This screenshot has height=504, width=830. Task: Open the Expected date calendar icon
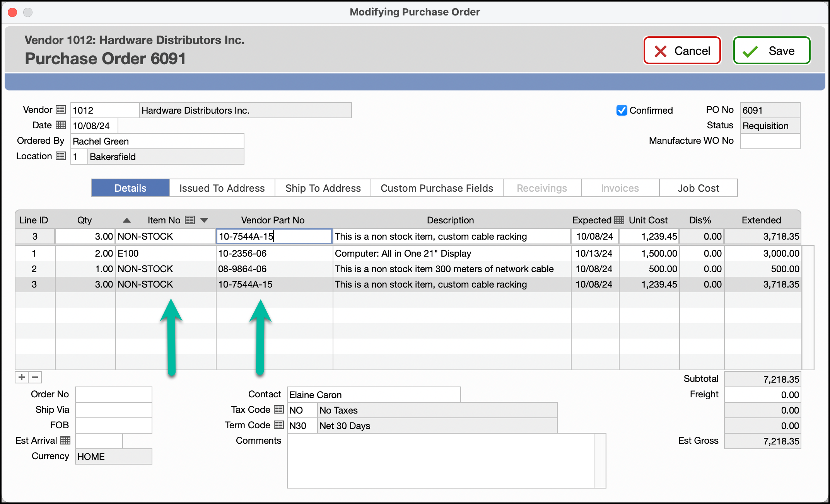click(619, 220)
